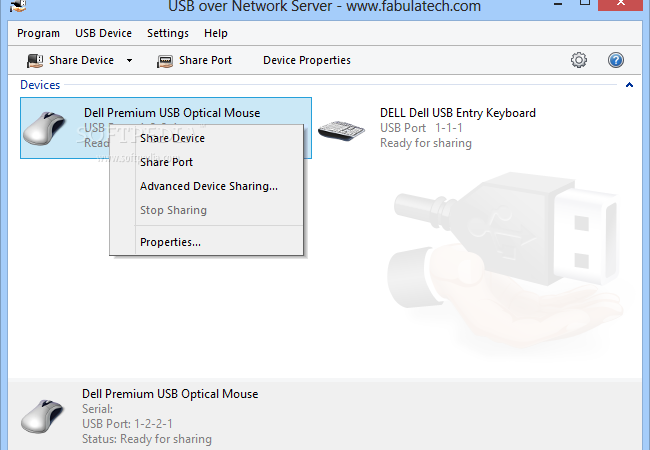
Task: Open help with the blue question mark icon
Action: [616, 60]
